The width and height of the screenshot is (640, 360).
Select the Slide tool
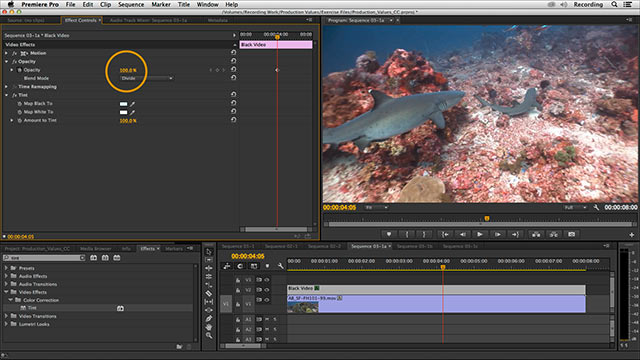[x=209, y=310]
